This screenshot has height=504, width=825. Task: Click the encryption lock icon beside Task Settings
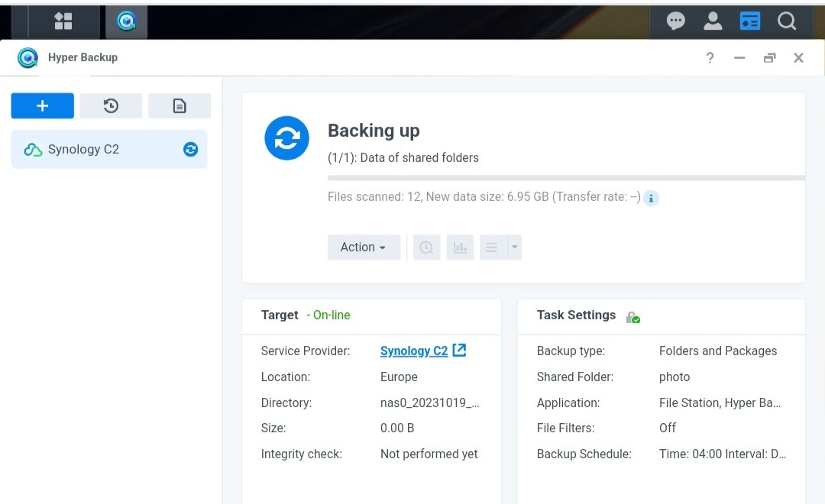click(633, 317)
